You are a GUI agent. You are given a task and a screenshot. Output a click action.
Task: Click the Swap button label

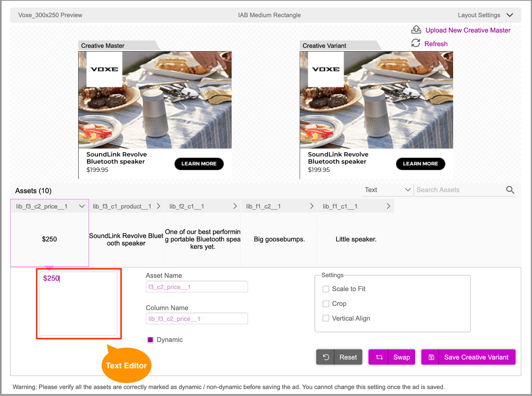click(x=401, y=357)
